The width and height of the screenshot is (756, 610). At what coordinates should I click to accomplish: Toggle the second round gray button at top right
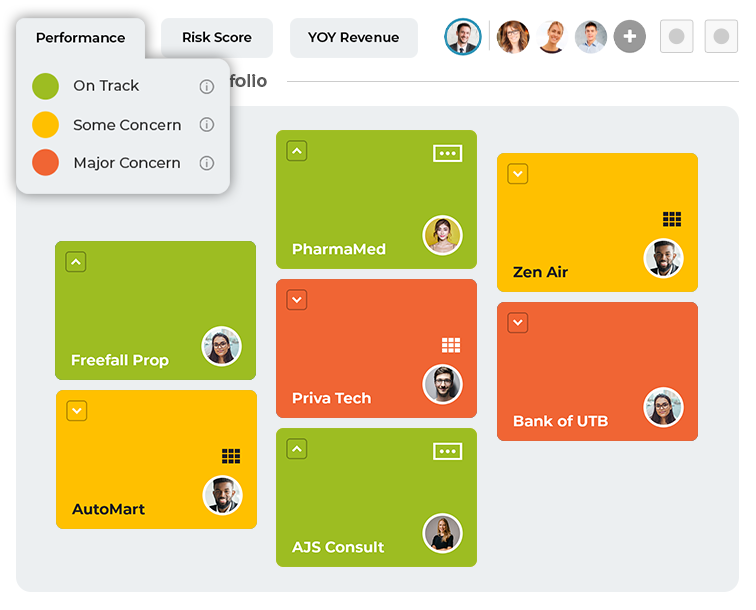721,37
